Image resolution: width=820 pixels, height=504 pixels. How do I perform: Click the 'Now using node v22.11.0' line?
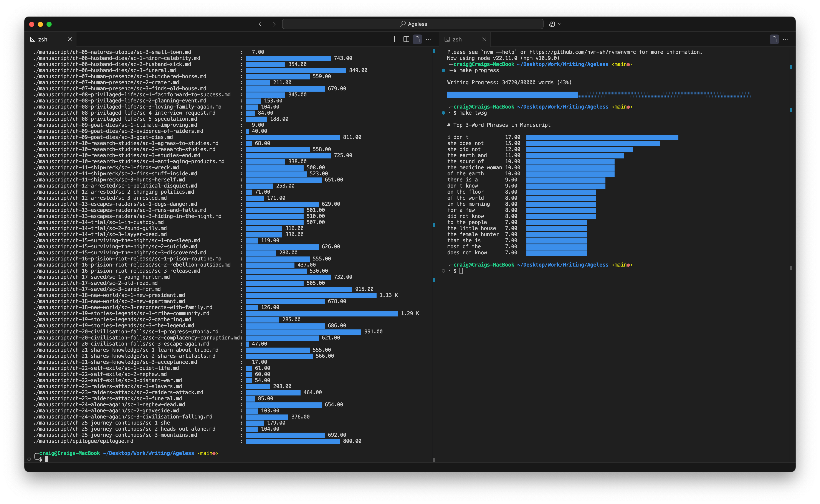[x=504, y=58]
